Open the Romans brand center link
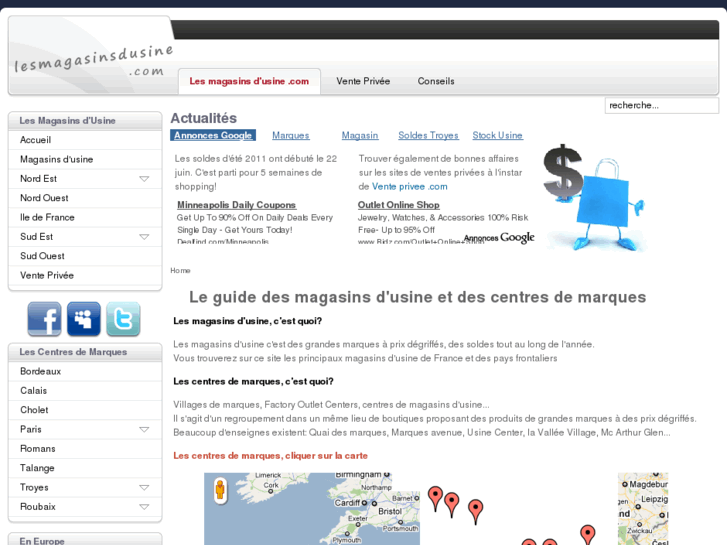This screenshot has width=727, height=545. click(x=85, y=449)
